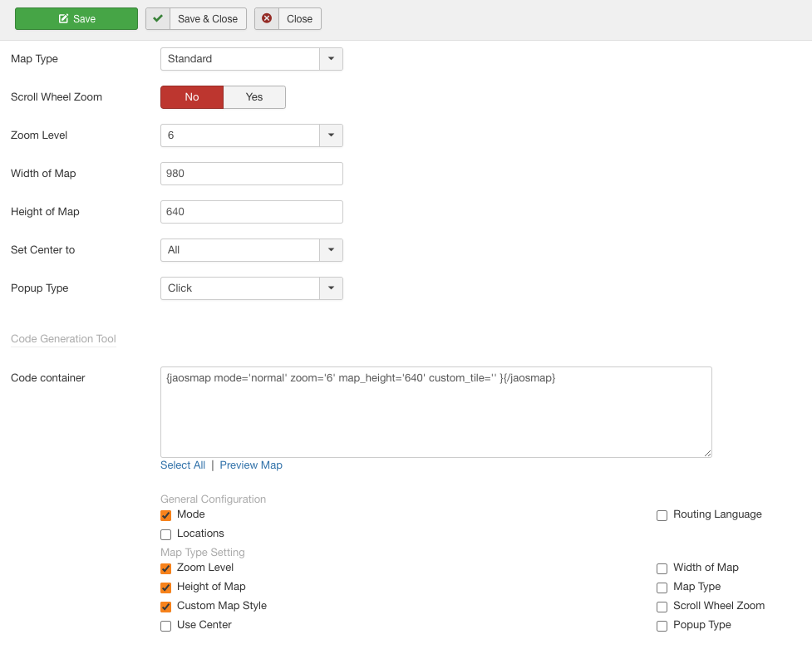Enable the Use Center checkbox

click(166, 626)
